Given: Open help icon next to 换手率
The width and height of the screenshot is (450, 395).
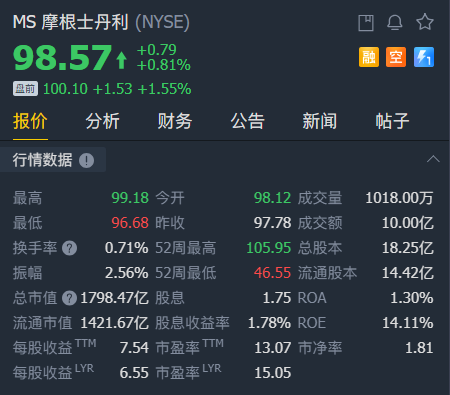Looking at the screenshot, I should tap(70, 248).
